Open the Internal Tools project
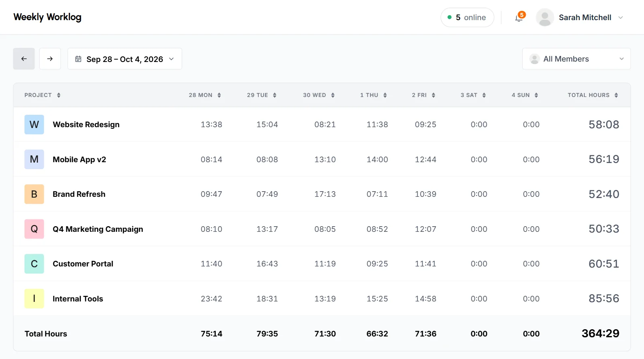Viewport: 644px width, 359px height. pos(78,299)
